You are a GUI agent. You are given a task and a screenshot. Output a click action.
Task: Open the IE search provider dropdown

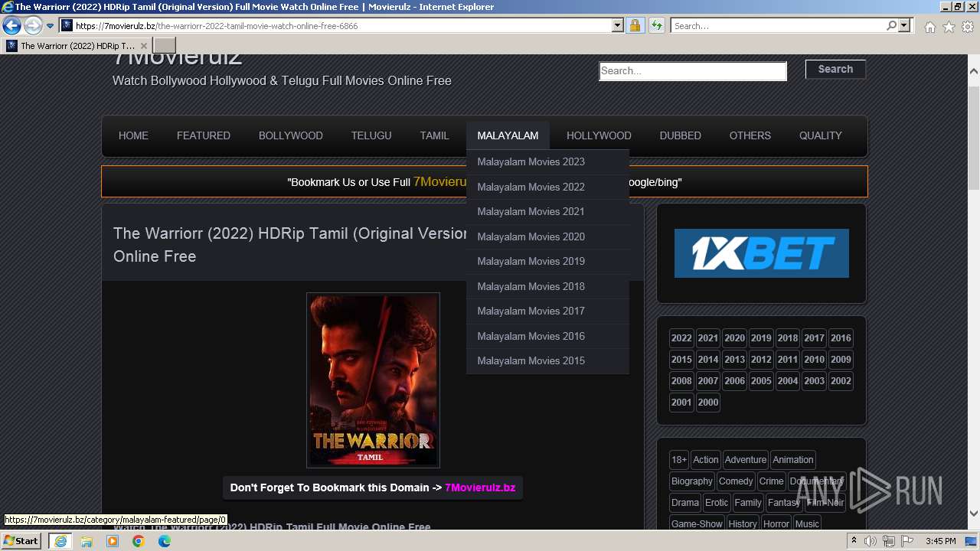coord(904,25)
